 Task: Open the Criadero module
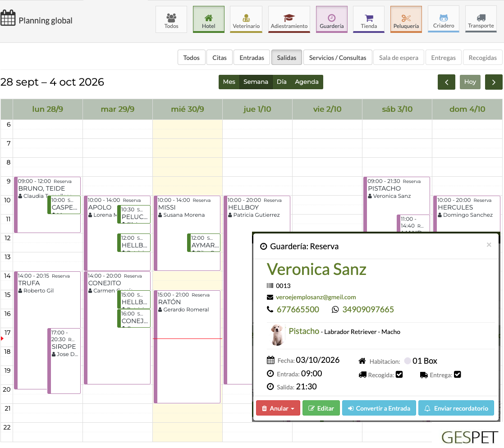(444, 19)
